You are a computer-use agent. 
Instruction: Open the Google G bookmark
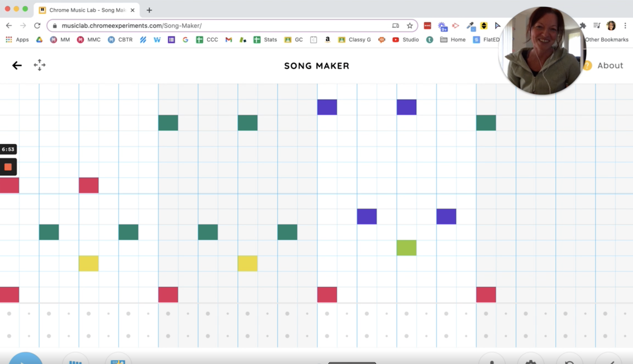click(185, 40)
